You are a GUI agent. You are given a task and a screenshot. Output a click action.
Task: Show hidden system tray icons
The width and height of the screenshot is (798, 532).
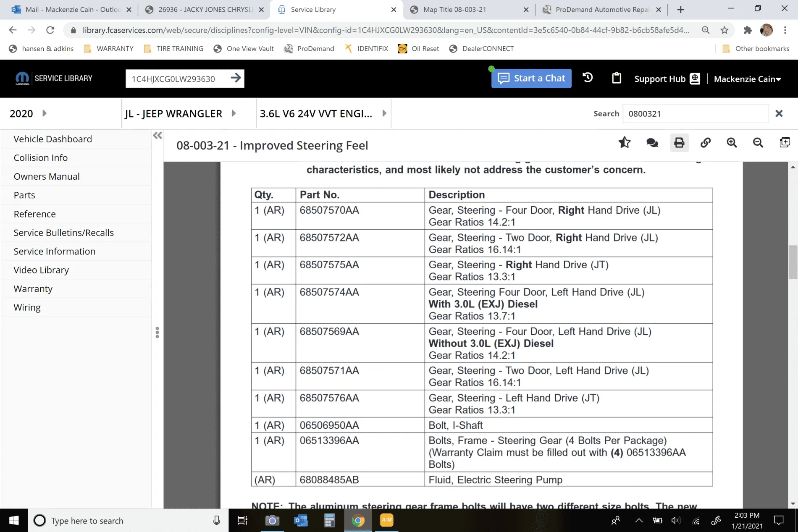pyautogui.click(x=639, y=521)
